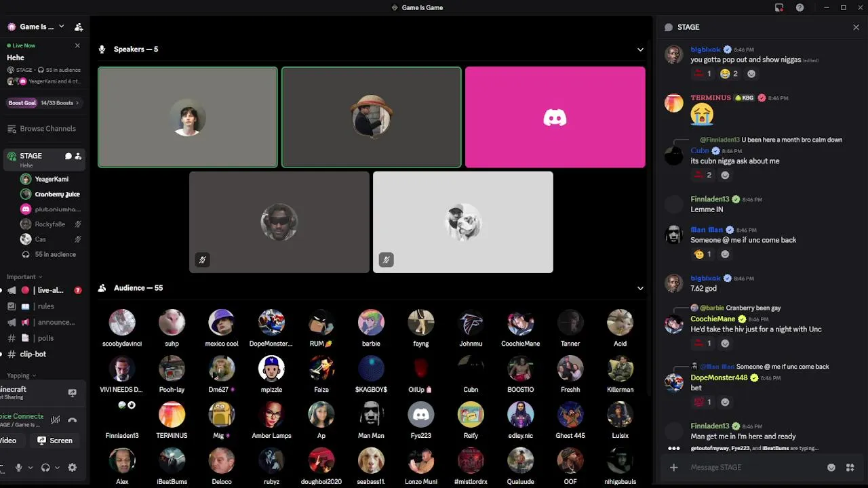
Task: Disconnect from voice with the hang-up icon
Action: [73, 420]
